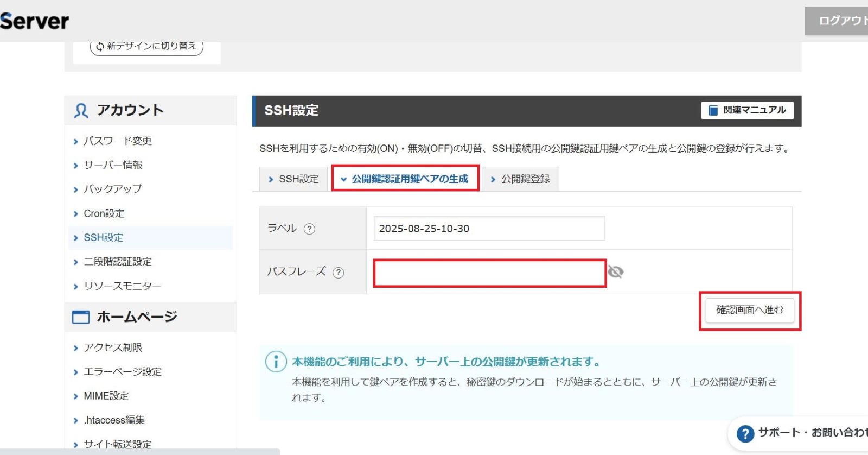
Task: Click the refresh icon on 新デザインに切り替え
Action: [100, 47]
